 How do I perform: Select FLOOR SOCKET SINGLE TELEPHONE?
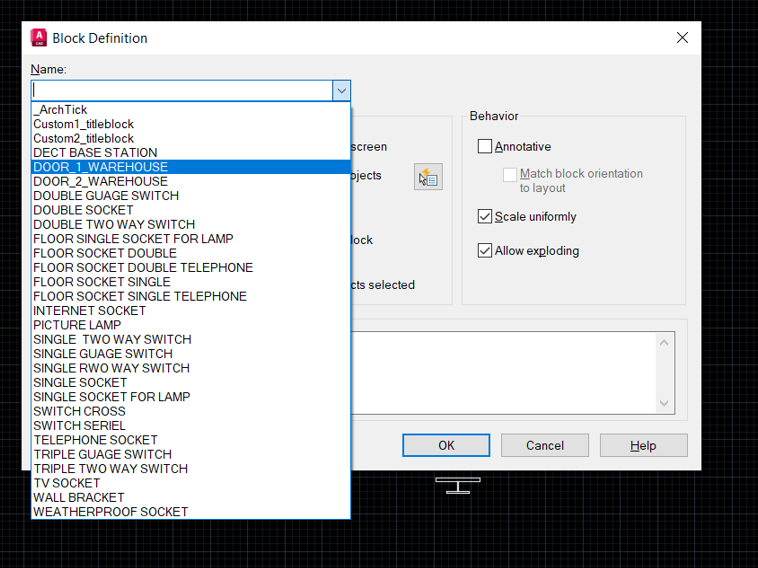(x=191, y=296)
